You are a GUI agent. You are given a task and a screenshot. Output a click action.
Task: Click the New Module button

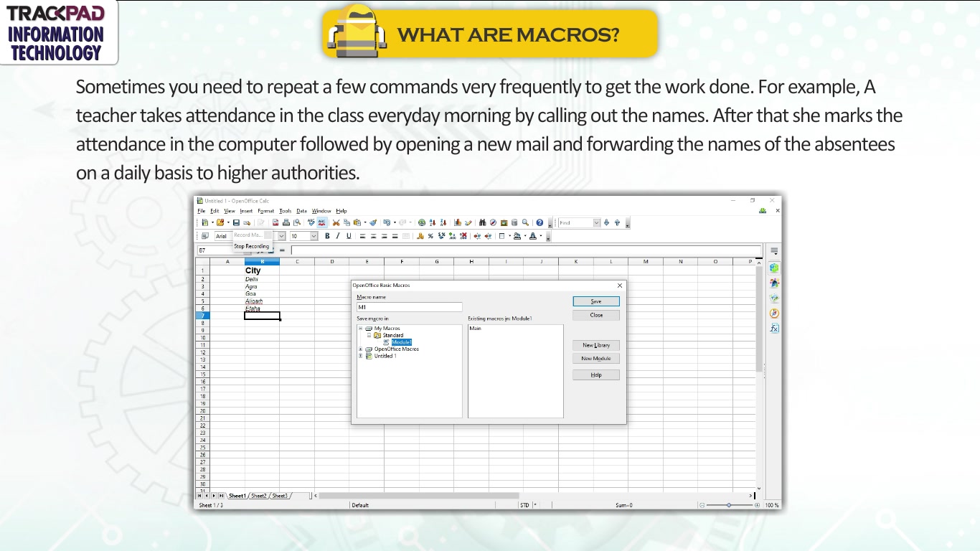[x=596, y=359]
